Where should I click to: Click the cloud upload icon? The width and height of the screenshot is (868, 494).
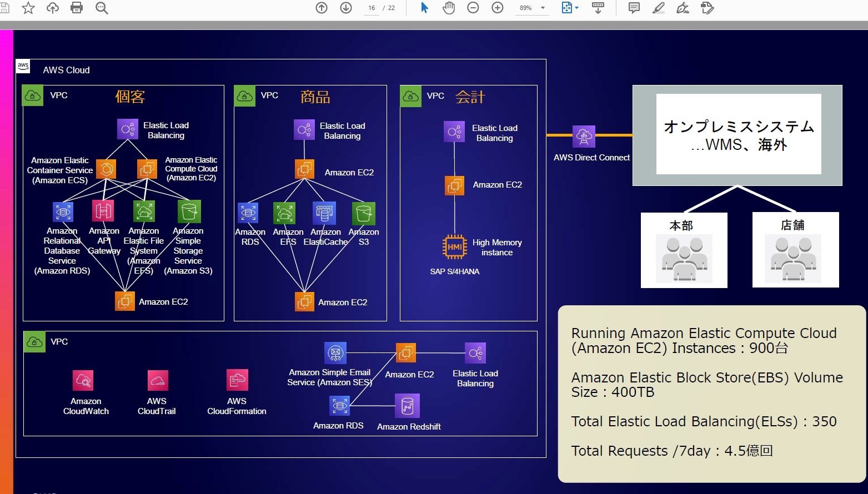(53, 8)
